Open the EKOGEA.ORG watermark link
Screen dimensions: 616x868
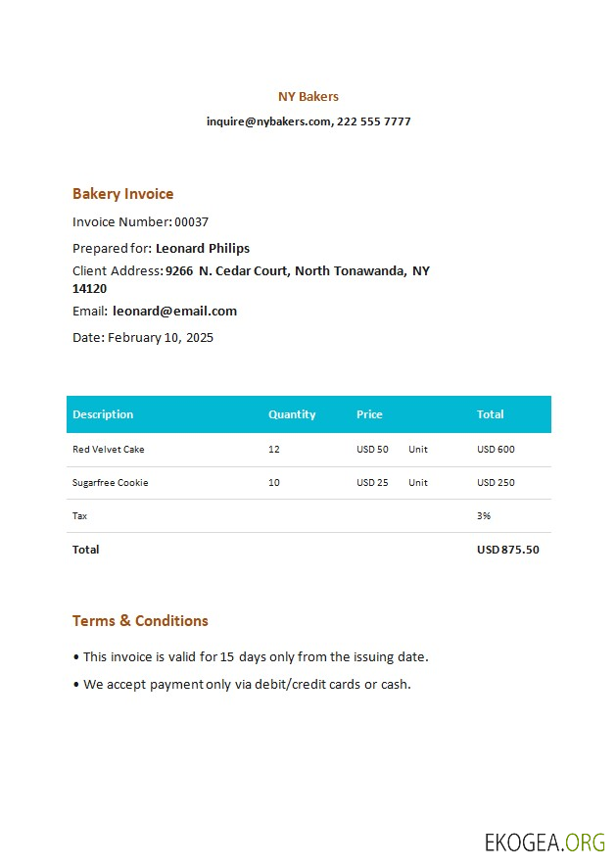tap(545, 842)
